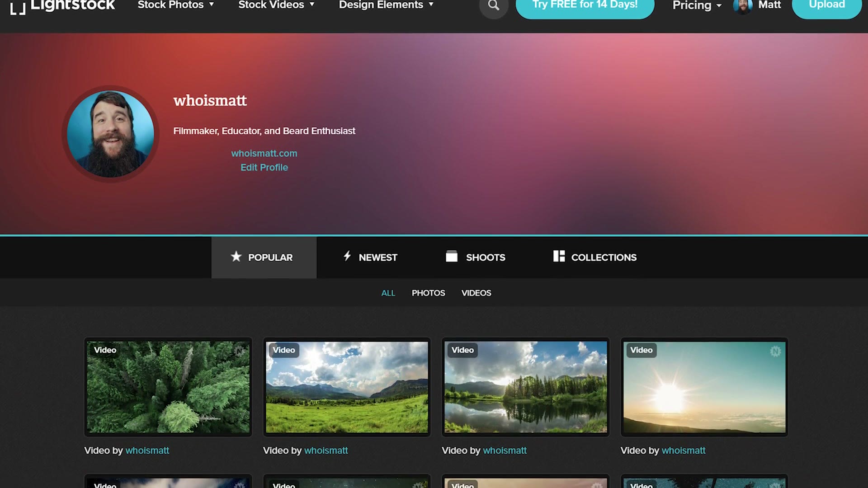The image size is (868, 488).
Task: Click whoismatt link under meadow video
Action: click(x=326, y=450)
